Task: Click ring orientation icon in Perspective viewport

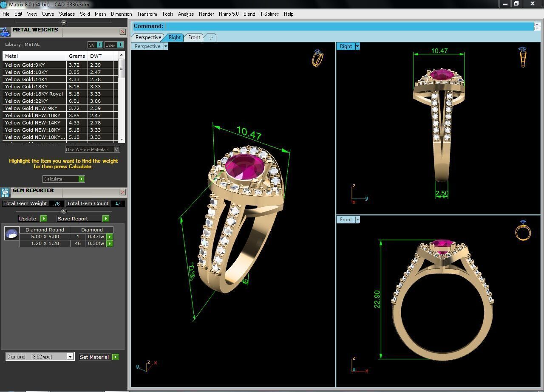Action: [317, 58]
